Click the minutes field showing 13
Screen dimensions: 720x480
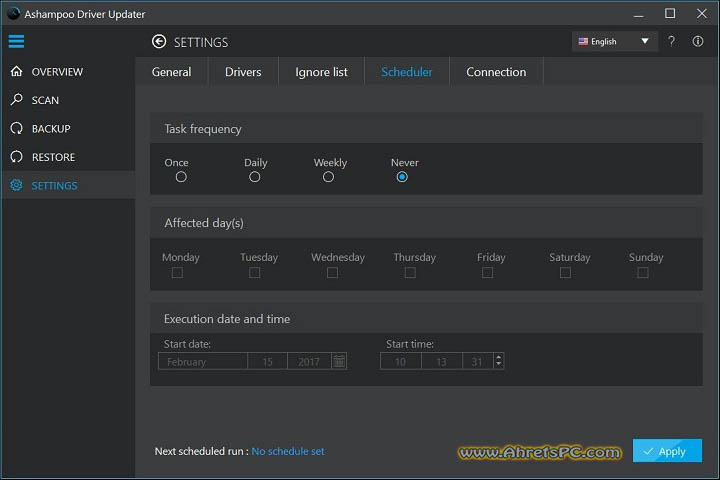coord(441,361)
